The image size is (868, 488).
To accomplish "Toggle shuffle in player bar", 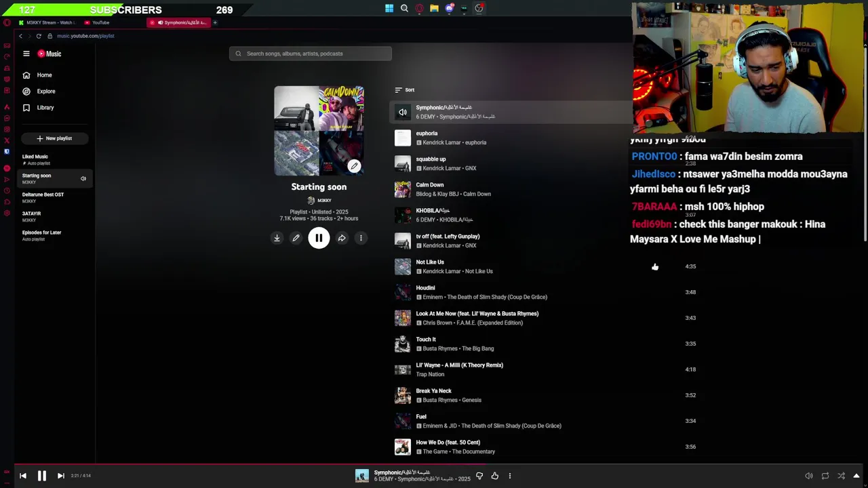I will tap(842, 476).
